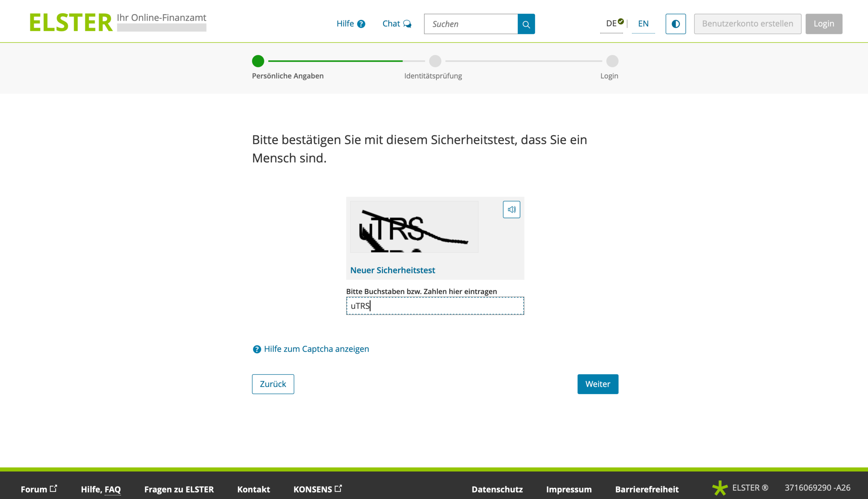
Task: Click the magnifier search button
Action: (x=526, y=24)
